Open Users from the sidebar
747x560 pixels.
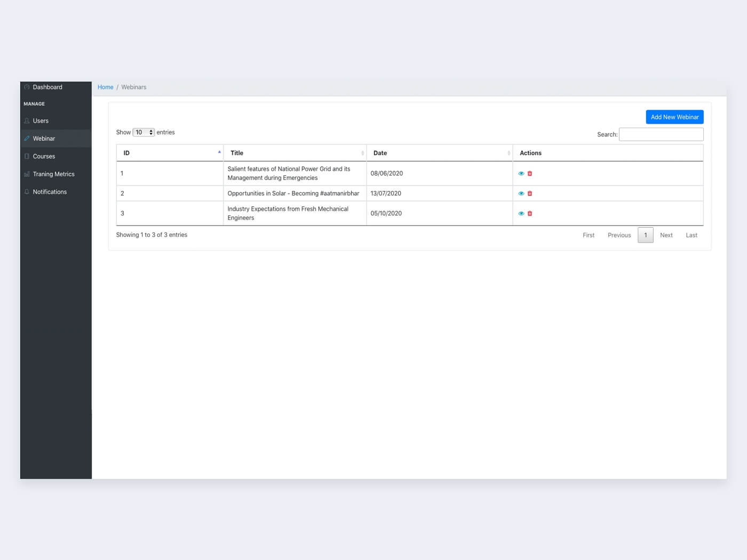click(41, 121)
